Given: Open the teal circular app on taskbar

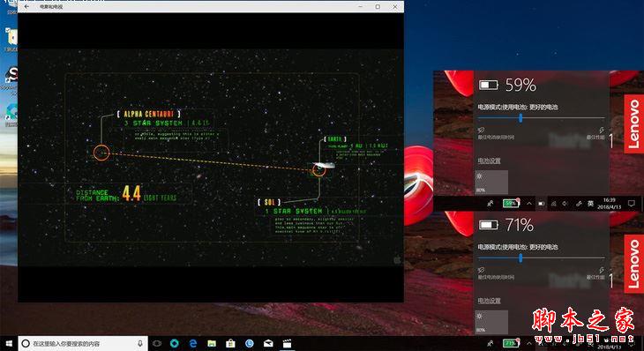Looking at the screenshot, I should 175,343.
